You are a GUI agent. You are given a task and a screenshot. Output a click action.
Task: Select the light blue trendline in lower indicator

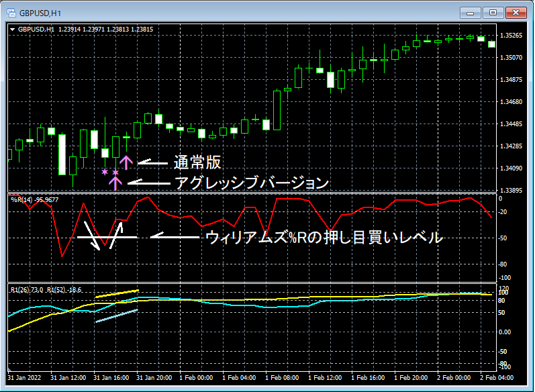[117, 316]
